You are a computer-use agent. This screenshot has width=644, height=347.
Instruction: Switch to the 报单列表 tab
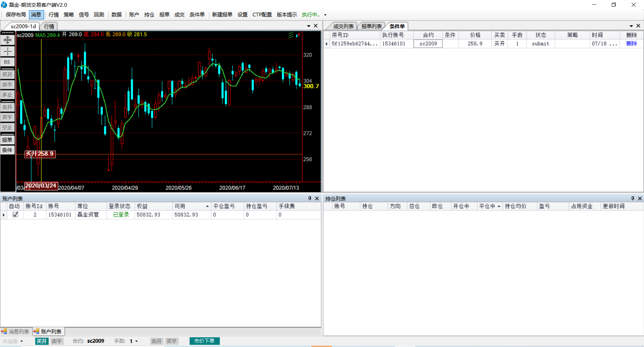pyautogui.click(x=371, y=26)
